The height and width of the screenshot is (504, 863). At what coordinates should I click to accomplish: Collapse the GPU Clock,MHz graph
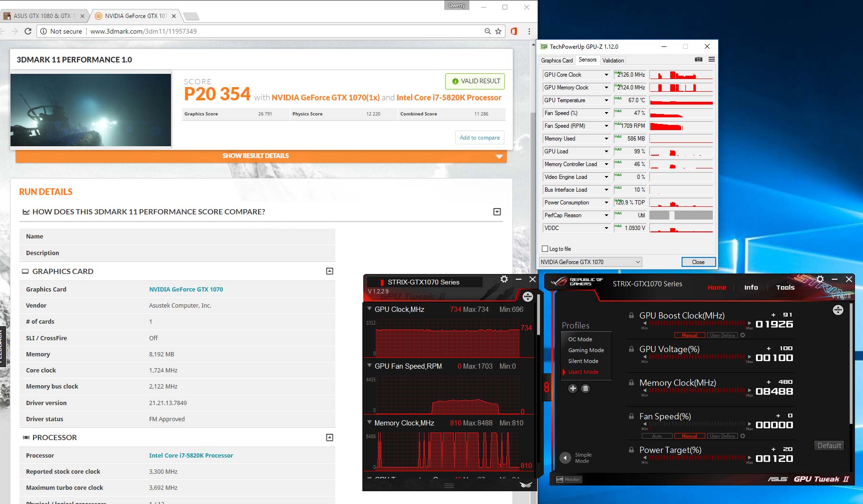tap(369, 309)
